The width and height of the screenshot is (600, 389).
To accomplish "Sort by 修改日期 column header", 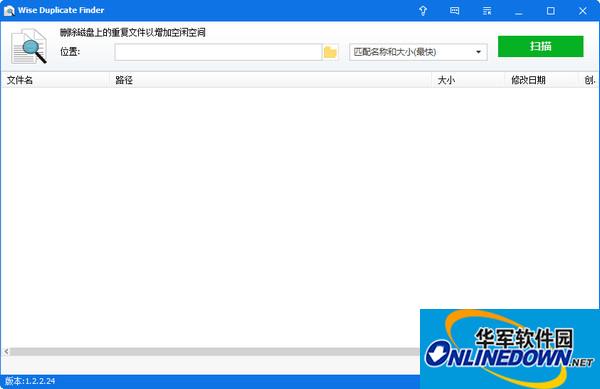I will click(x=541, y=80).
